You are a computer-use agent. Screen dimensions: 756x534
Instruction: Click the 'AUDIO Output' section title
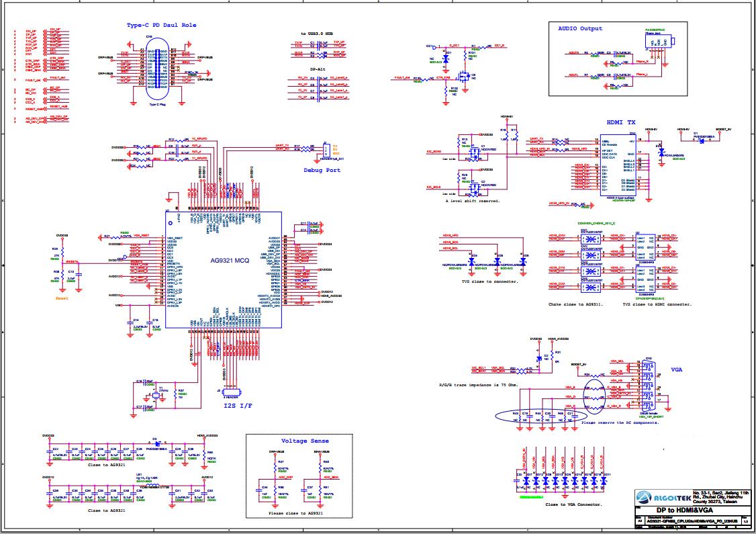point(580,28)
